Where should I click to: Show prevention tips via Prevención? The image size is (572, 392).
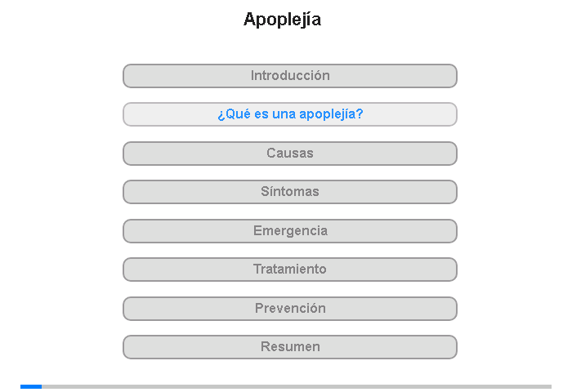click(x=289, y=309)
